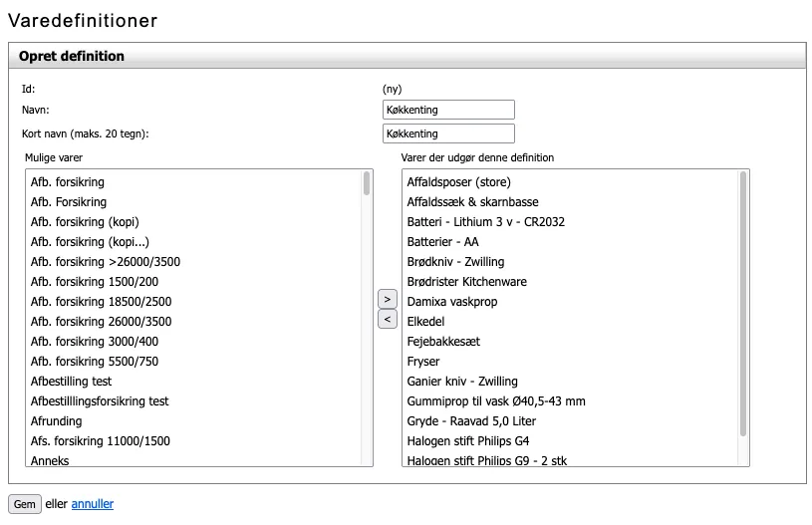Choose 'Brødkniv - Zwilling' in definition items
Image resolution: width=812 pixels, height=525 pixels.
(x=455, y=262)
